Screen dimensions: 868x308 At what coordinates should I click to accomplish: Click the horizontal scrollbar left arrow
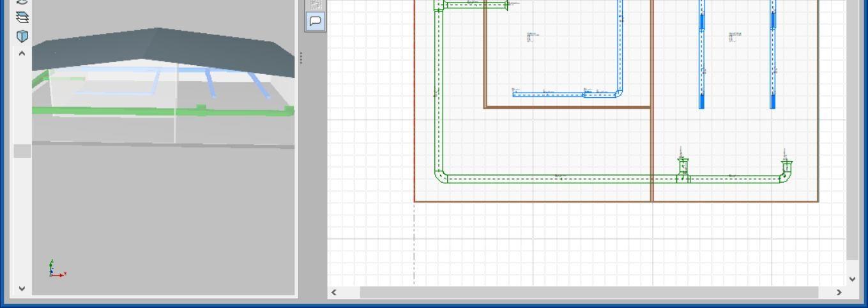(333, 292)
